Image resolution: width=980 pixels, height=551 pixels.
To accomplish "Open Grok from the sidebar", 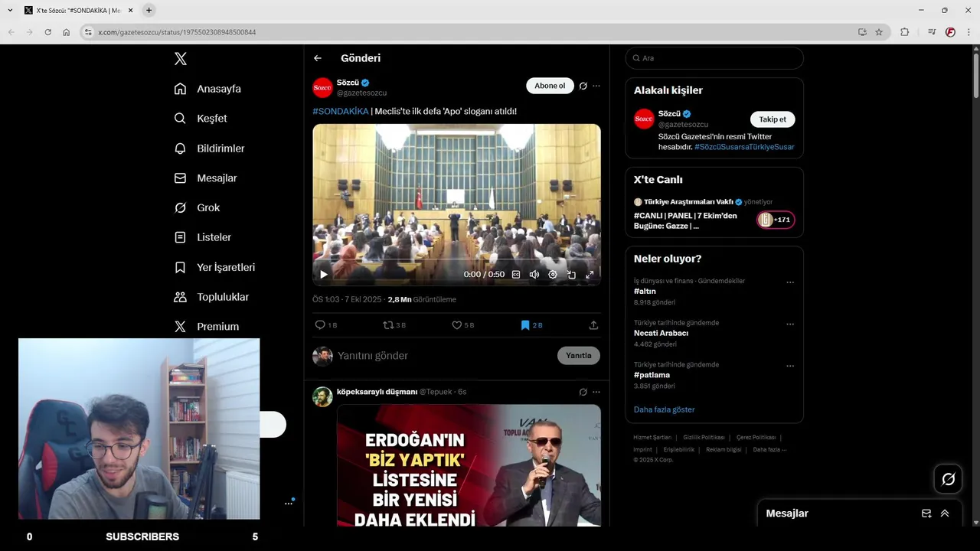I will pyautogui.click(x=197, y=208).
